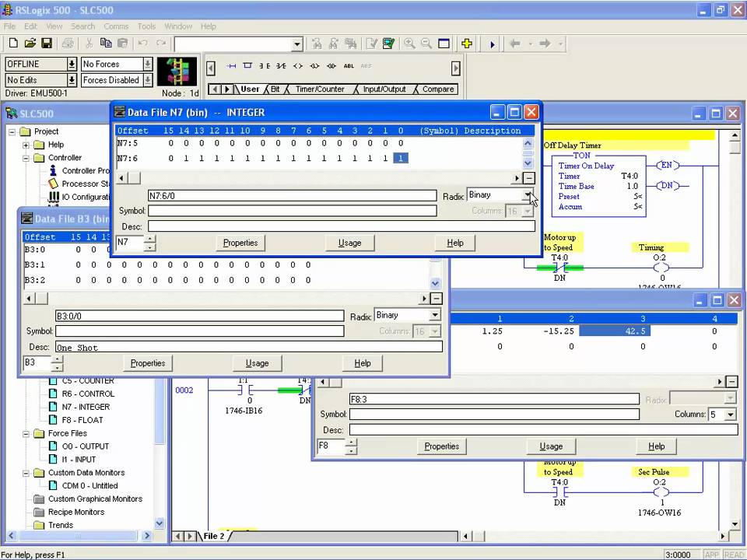Open Columns dropdown in F8 window
This screenshot has height=560, width=747.
(731, 415)
